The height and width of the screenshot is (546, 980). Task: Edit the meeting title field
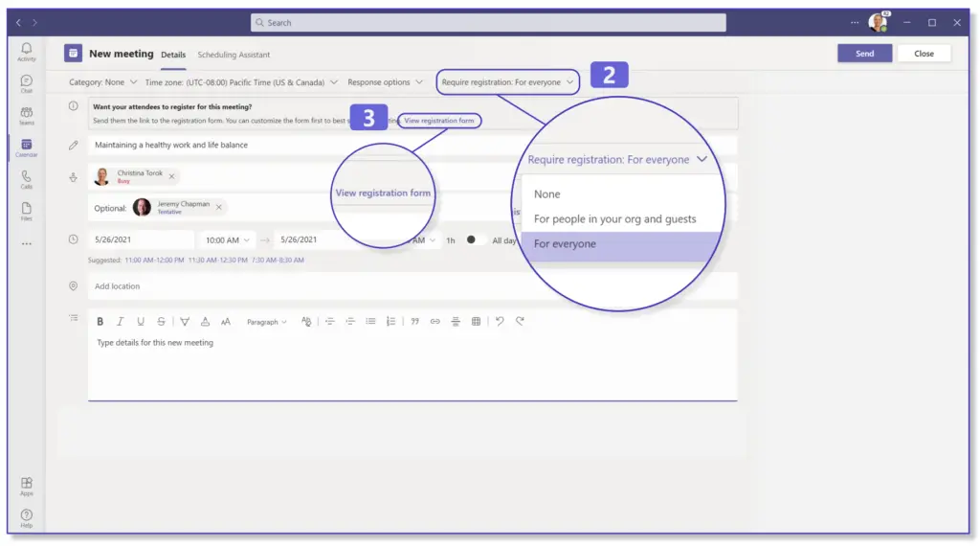pos(412,145)
